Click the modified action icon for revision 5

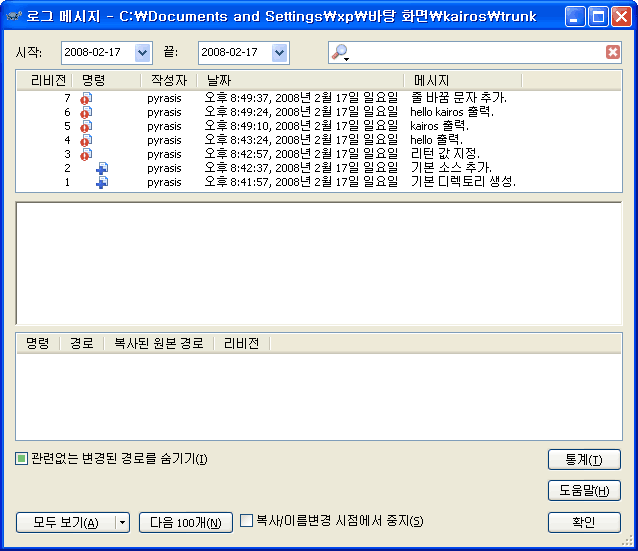[86, 126]
